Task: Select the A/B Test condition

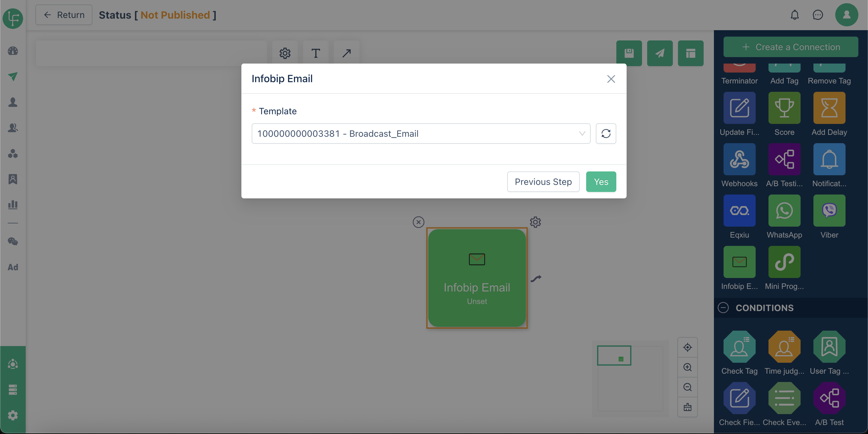Action: (829, 398)
